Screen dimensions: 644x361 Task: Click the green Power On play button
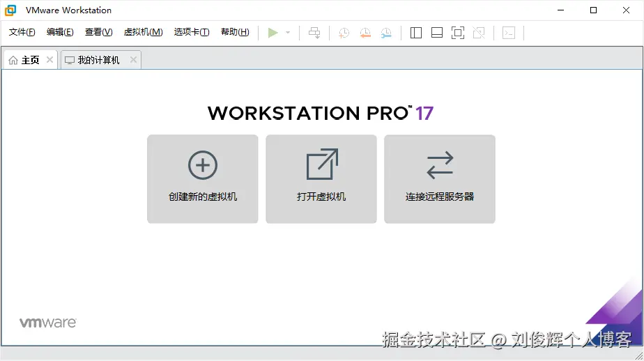pos(273,33)
